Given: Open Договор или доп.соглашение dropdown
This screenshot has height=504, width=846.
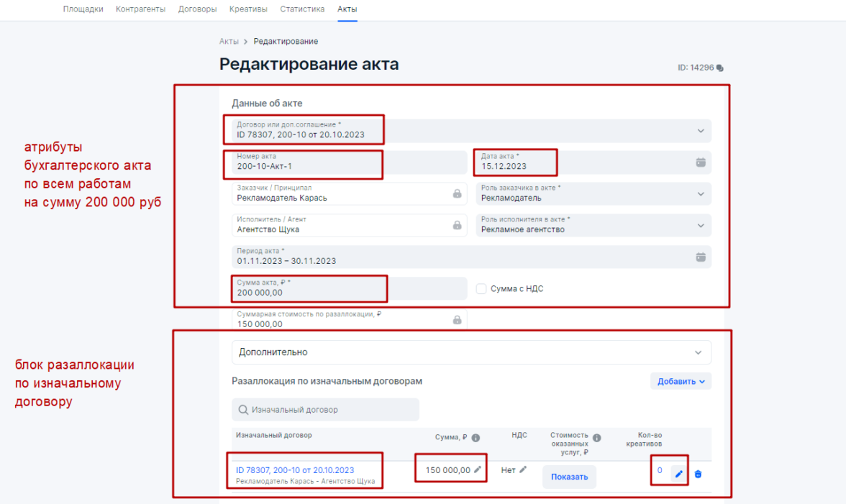Looking at the screenshot, I should click(472, 131).
